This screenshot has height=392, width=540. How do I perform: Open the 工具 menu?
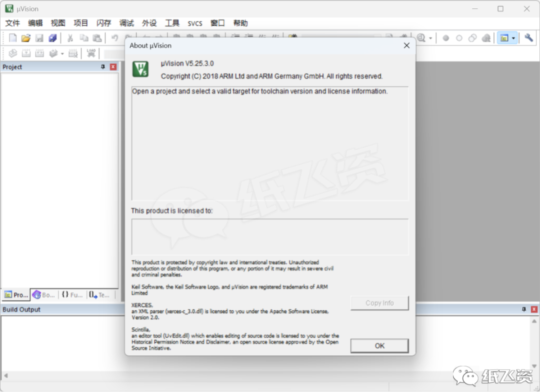(172, 23)
